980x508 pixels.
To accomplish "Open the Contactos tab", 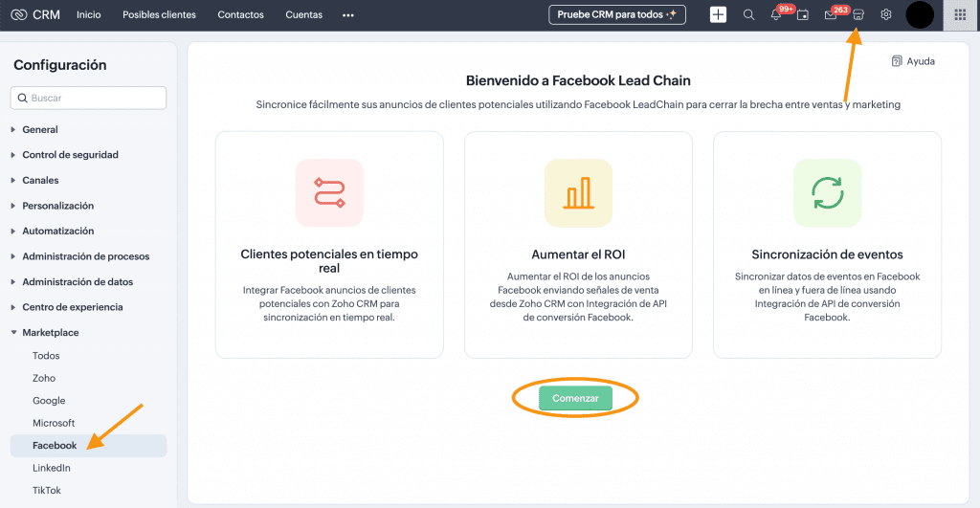I will click(240, 14).
